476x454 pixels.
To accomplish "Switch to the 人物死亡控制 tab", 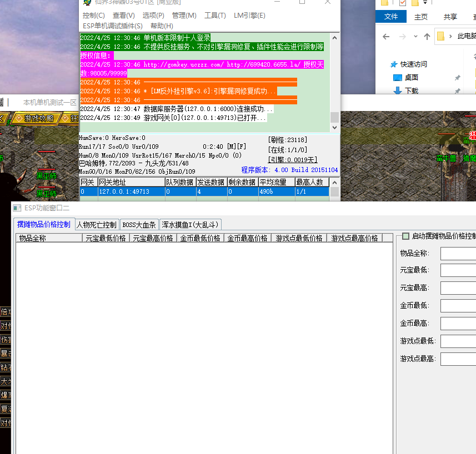I will coord(97,225).
